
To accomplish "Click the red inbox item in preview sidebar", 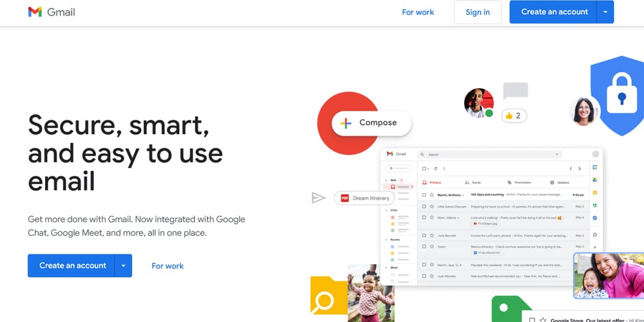I will pos(397,187).
